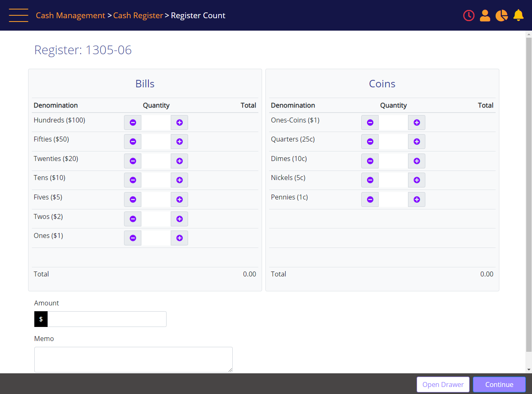Image resolution: width=532 pixels, height=394 pixels.
Task: Increase Ones-Coins ($1) quantity
Action: (417, 123)
